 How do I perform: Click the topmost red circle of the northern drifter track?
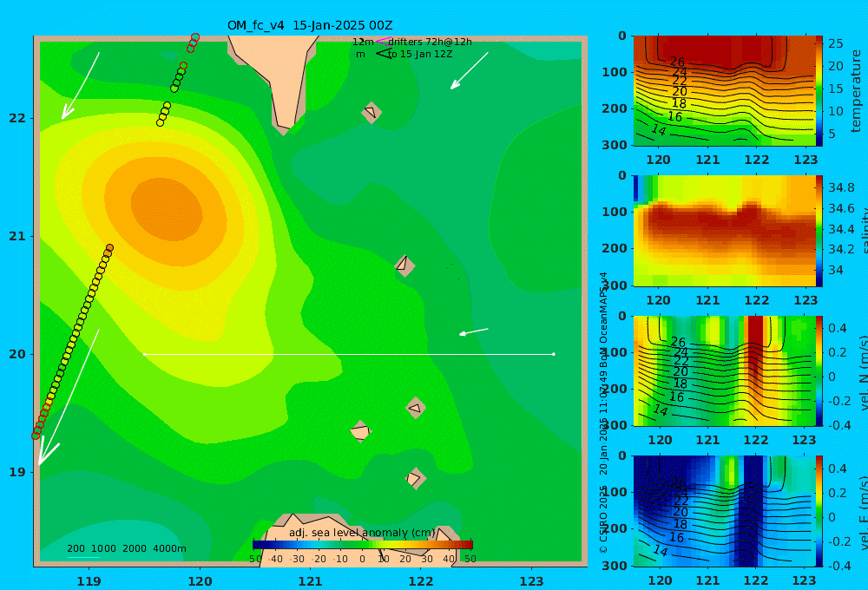[x=194, y=37]
